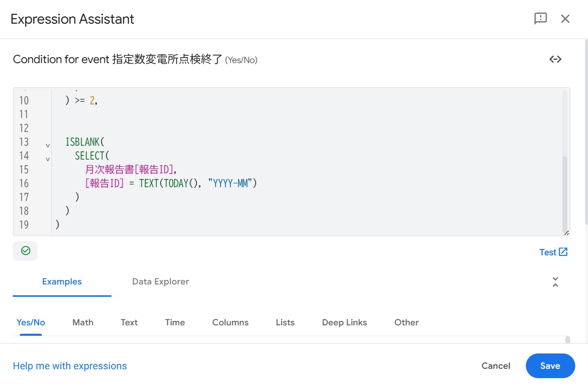Screen dimensions: 588x387
Task: Click the expand editor width icon
Action: 555,59
